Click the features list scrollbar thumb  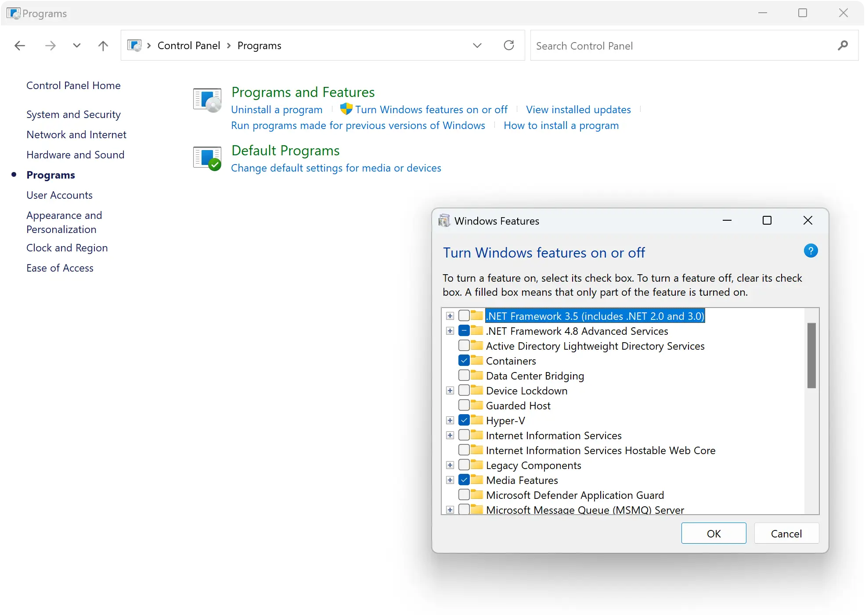[811, 355]
